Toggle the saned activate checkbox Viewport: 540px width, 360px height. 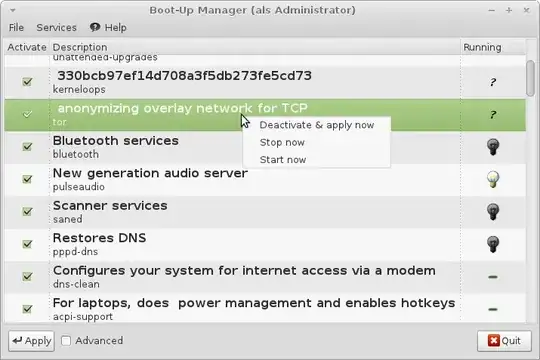point(27,212)
